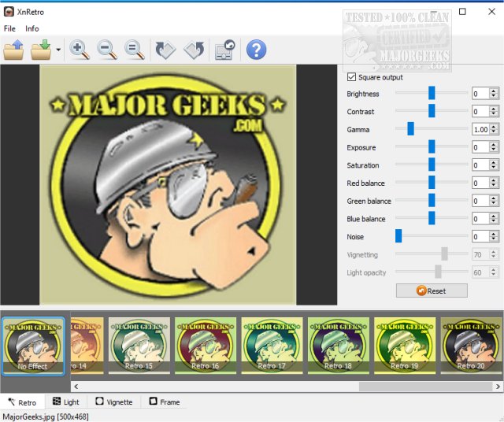Increase Gamma value with up stepper arrow
This screenshot has width=504, height=422.
click(494, 126)
